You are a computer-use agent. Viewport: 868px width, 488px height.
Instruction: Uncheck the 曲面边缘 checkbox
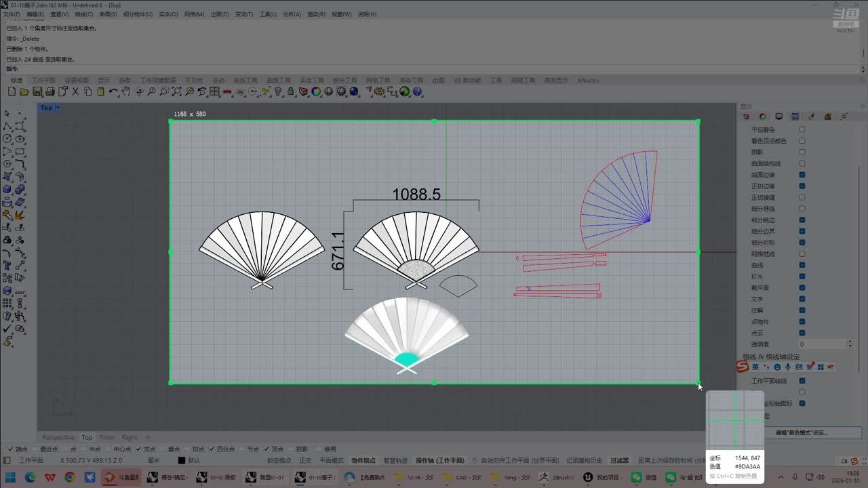click(802, 175)
